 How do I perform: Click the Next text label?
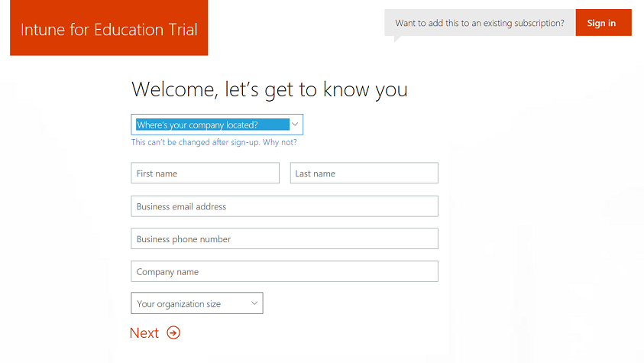point(144,332)
